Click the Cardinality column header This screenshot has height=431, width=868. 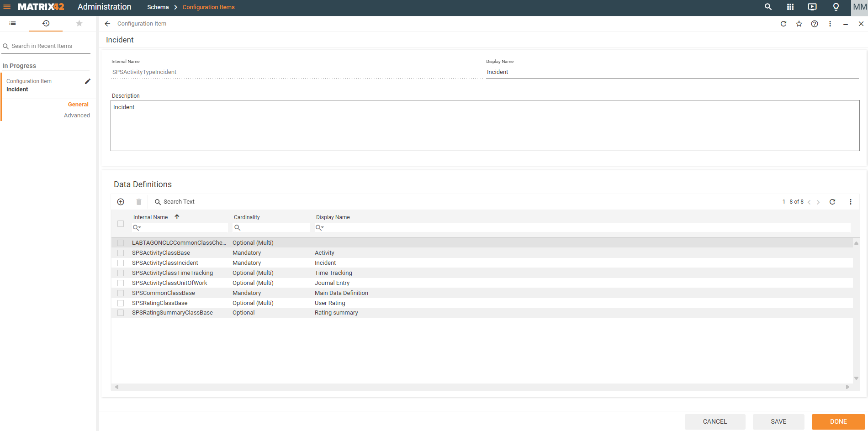pyautogui.click(x=247, y=217)
